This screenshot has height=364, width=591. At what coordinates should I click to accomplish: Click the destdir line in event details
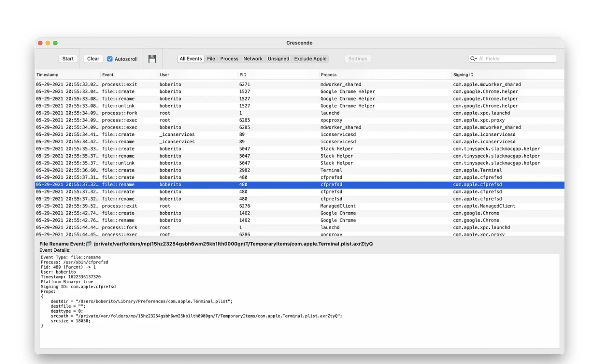tap(142, 301)
